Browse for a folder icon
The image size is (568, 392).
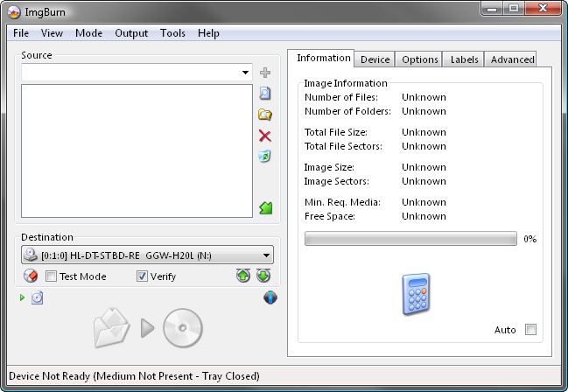coord(265,115)
